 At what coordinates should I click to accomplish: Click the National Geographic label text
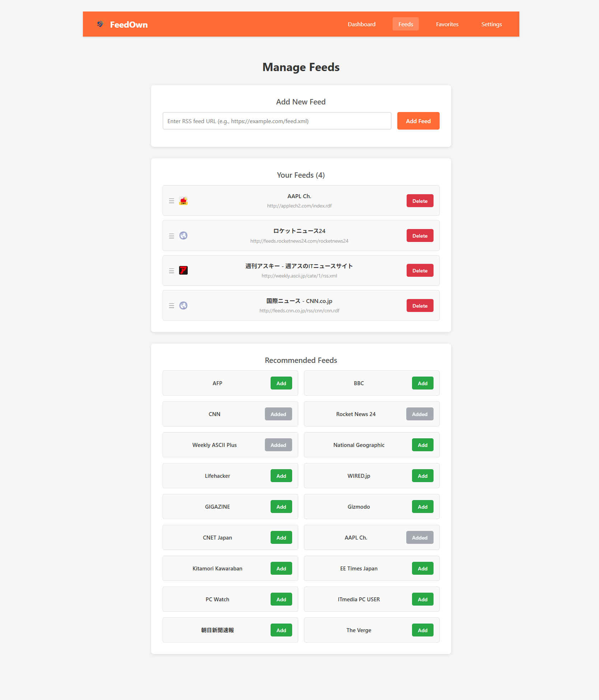pyautogui.click(x=359, y=445)
